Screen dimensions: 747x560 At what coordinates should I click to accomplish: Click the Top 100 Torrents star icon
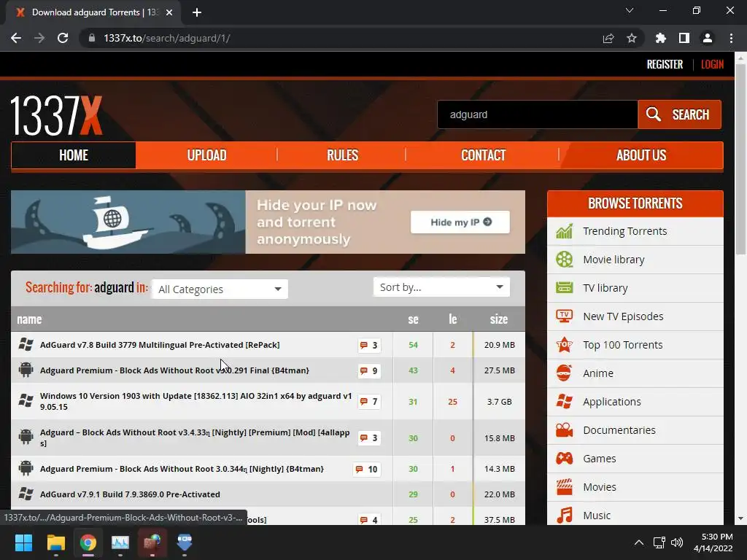click(x=564, y=345)
